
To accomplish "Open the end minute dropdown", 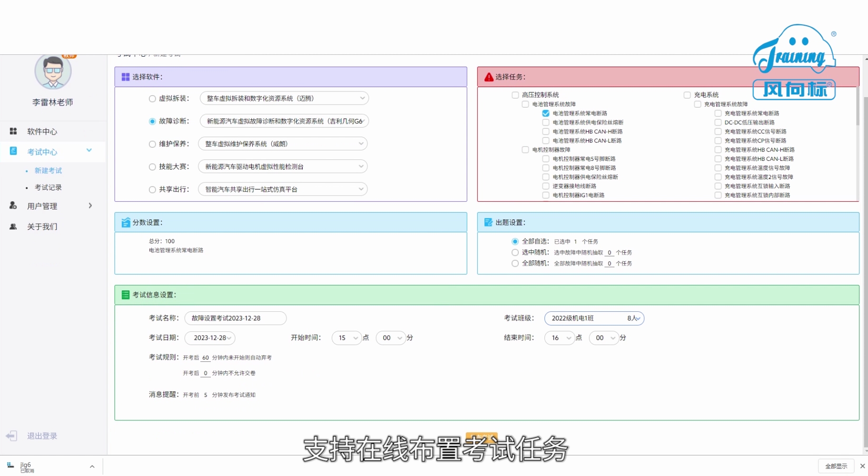I will click(604, 338).
